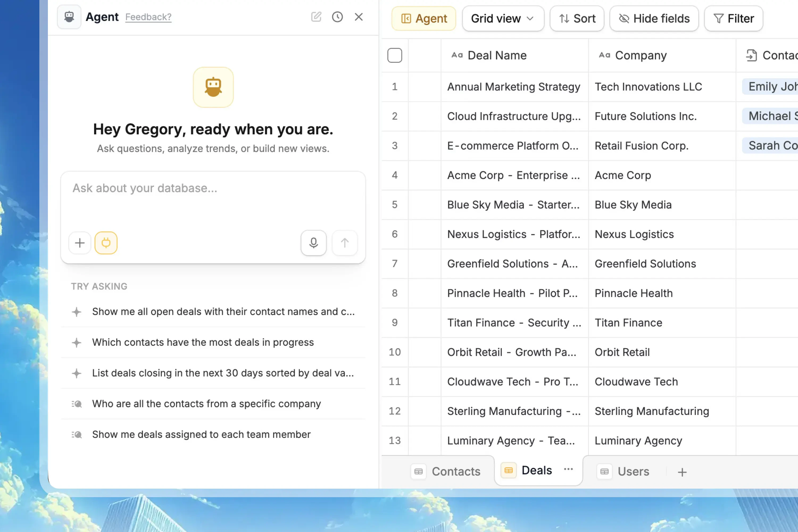Start voice input with microphone icon
Image resolution: width=798 pixels, height=532 pixels.
click(x=314, y=243)
